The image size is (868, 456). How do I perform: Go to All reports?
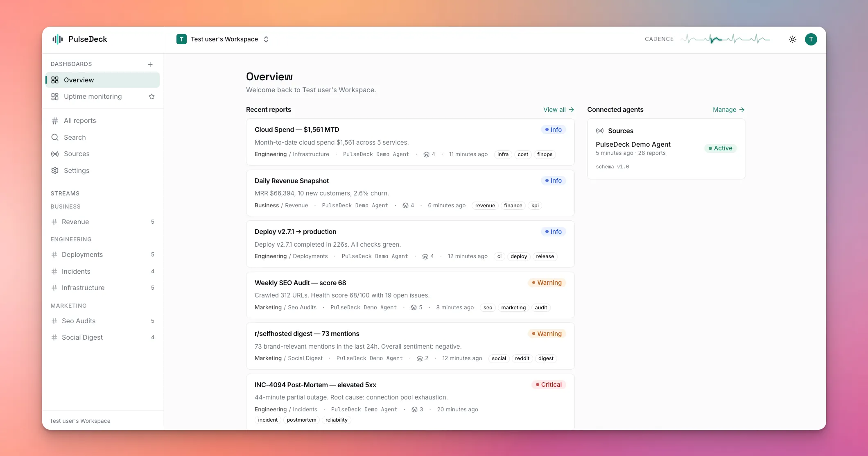click(x=102, y=121)
